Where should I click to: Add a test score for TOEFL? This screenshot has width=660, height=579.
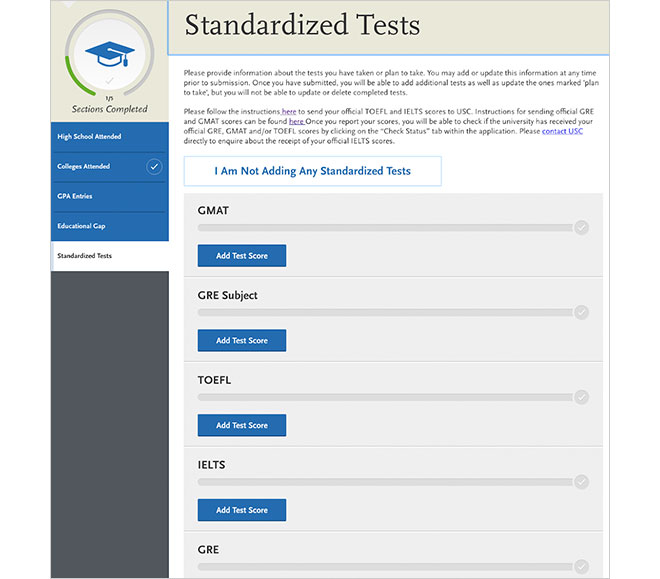(242, 425)
